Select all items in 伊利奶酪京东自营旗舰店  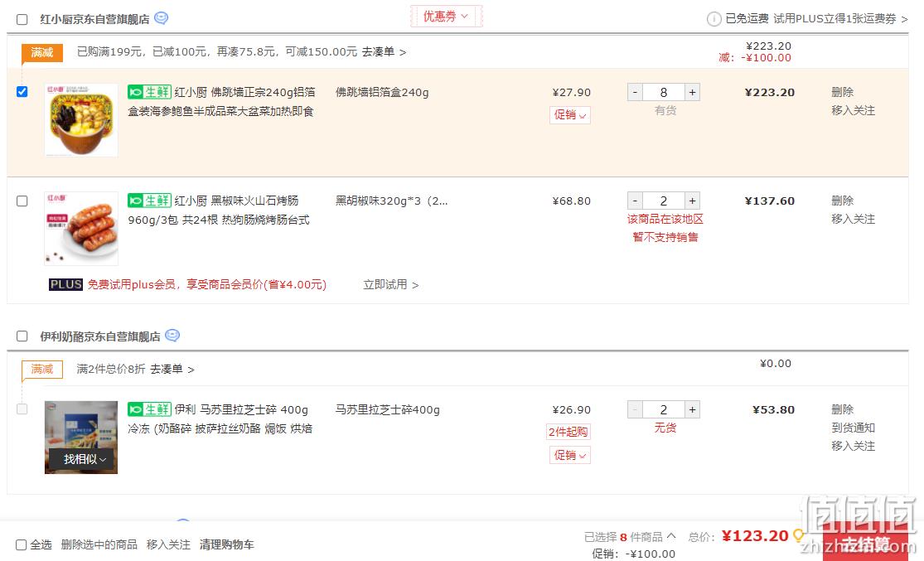[22, 336]
